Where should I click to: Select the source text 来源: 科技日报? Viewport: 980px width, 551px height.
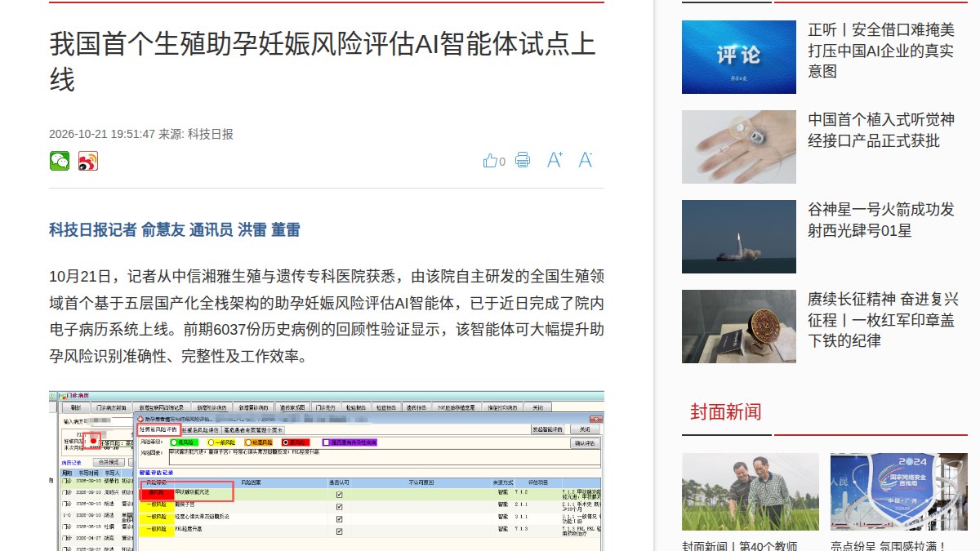196,134
